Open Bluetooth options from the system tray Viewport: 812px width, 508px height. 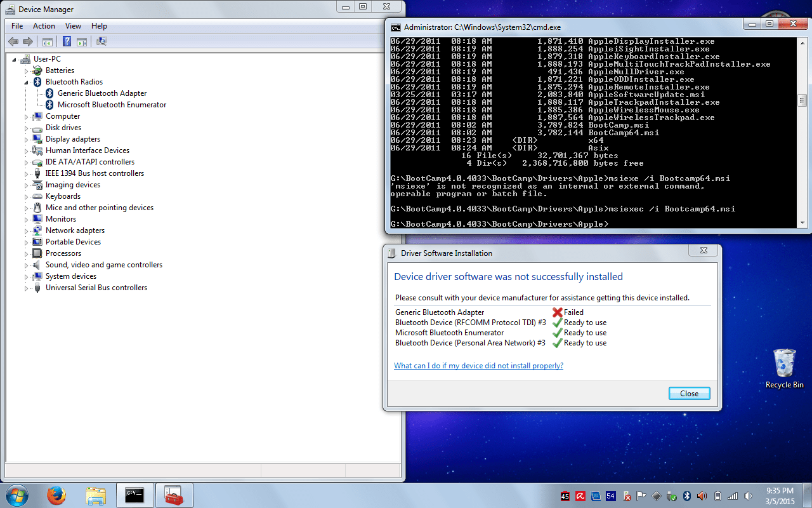[x=687, y=496]
